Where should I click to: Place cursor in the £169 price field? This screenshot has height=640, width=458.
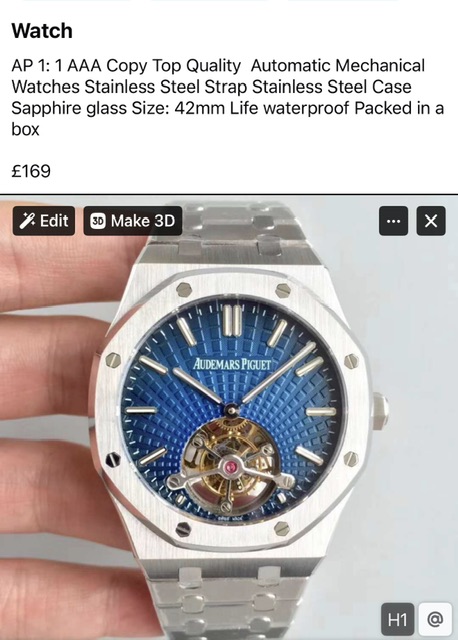(x=31, y=171)
